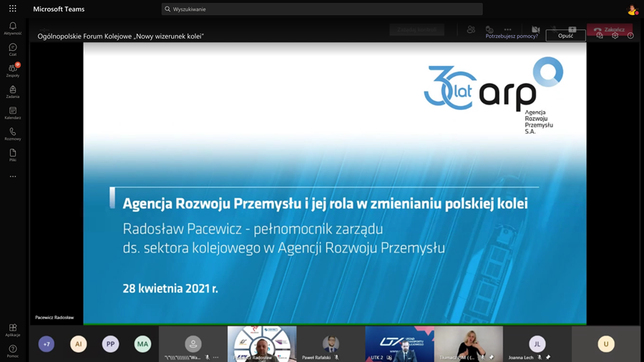Open the feedback question icon near Opuść

(x=600, y=36)
